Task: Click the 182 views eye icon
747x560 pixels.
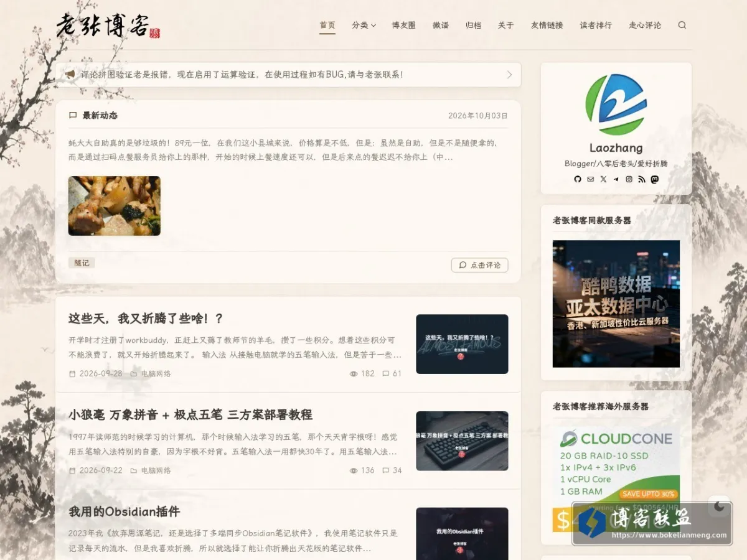Action: point(354,374)
